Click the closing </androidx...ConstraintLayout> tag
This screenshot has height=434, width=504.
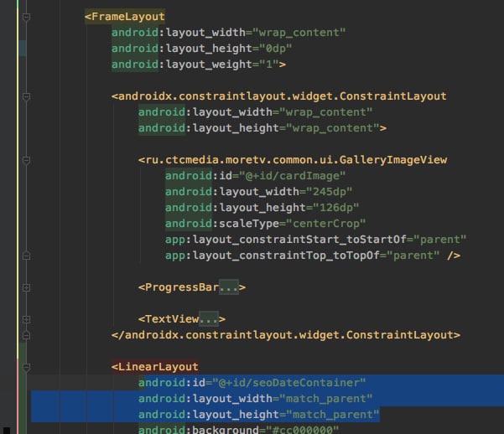click(286, 335)
